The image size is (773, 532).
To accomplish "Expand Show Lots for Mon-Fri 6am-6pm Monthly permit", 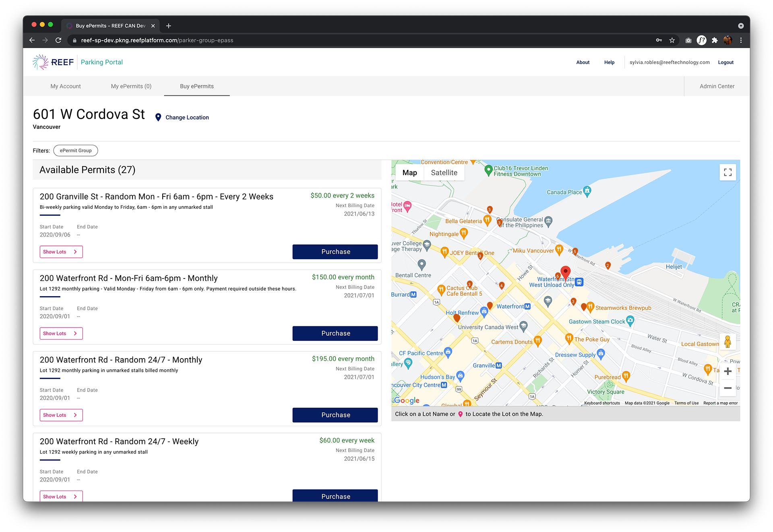I will coord(61,334).
